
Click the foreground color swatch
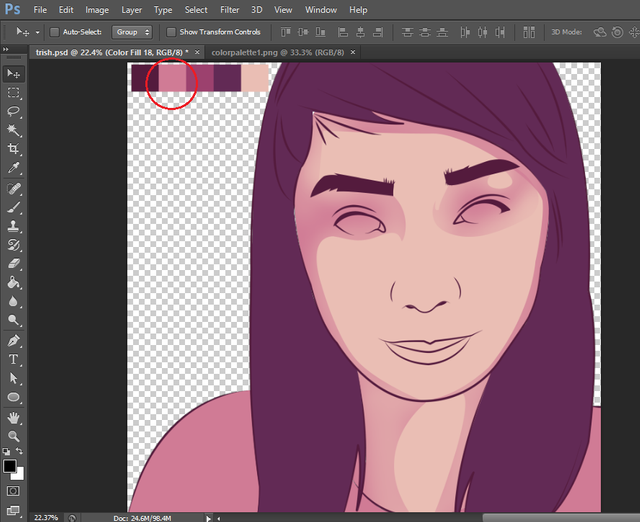(10, 467)
